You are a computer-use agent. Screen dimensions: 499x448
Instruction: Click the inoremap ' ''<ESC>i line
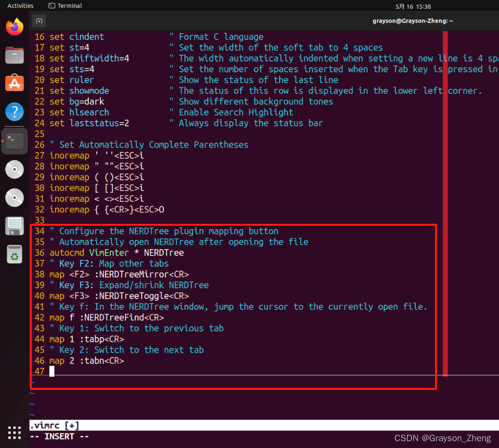click(x=97, y=156)
